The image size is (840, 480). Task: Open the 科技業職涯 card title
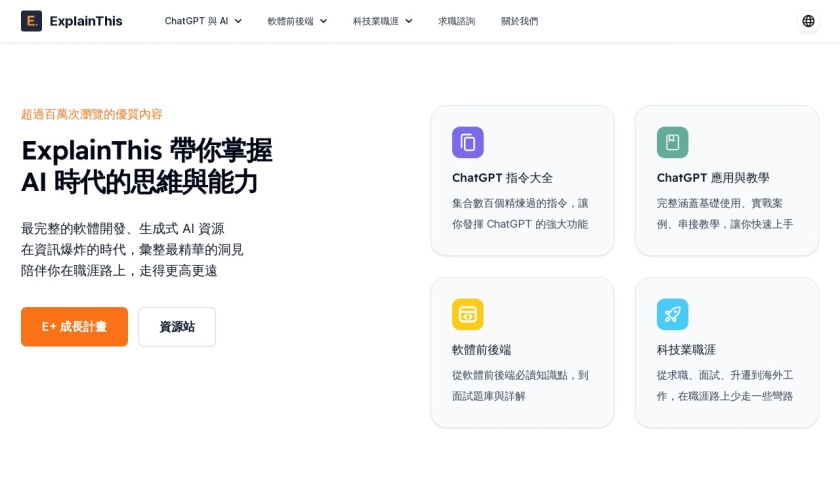686,350
